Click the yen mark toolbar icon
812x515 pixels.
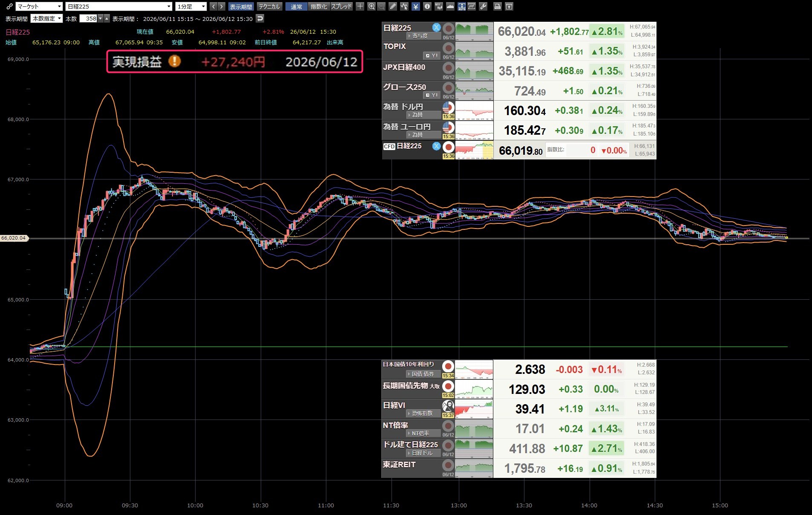[415, 6]
